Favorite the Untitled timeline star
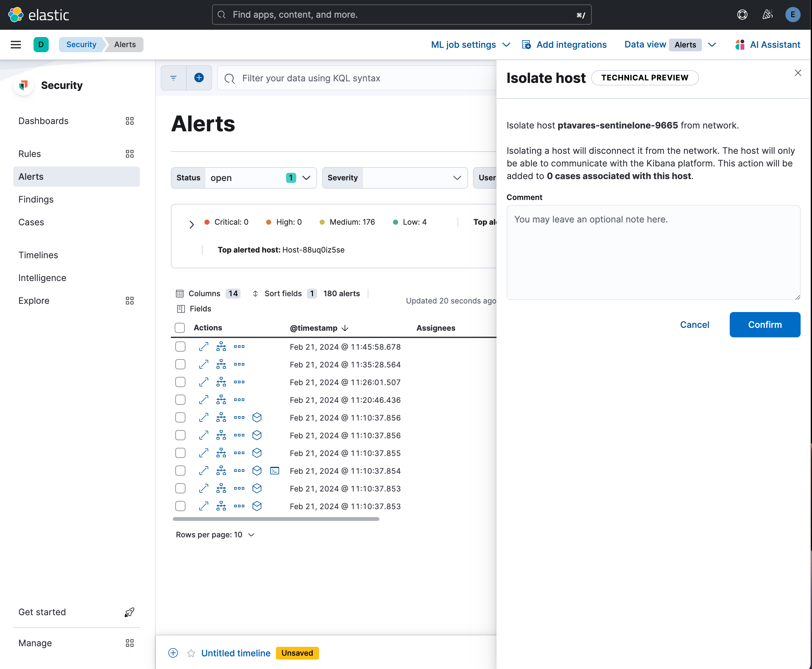This screenshot has height=669, width=812. point(191,653)
